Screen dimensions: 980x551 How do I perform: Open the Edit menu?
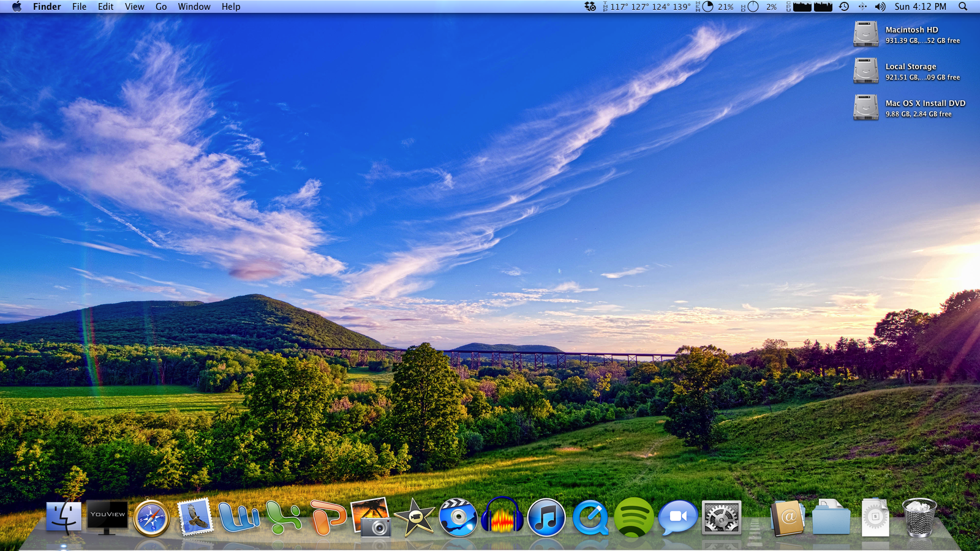[x=106, y=7]
